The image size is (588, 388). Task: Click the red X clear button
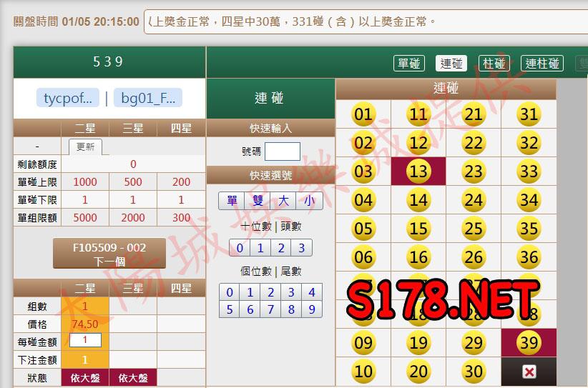point(529,372)
